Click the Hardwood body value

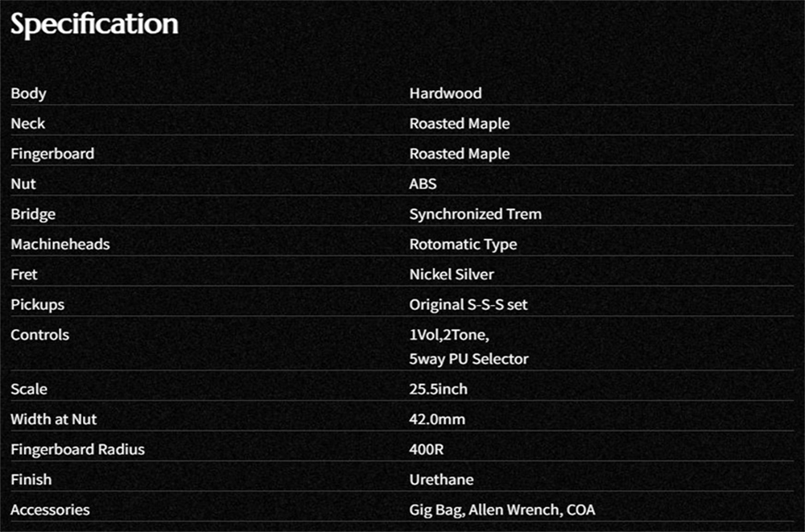click(x=446, y=93)
